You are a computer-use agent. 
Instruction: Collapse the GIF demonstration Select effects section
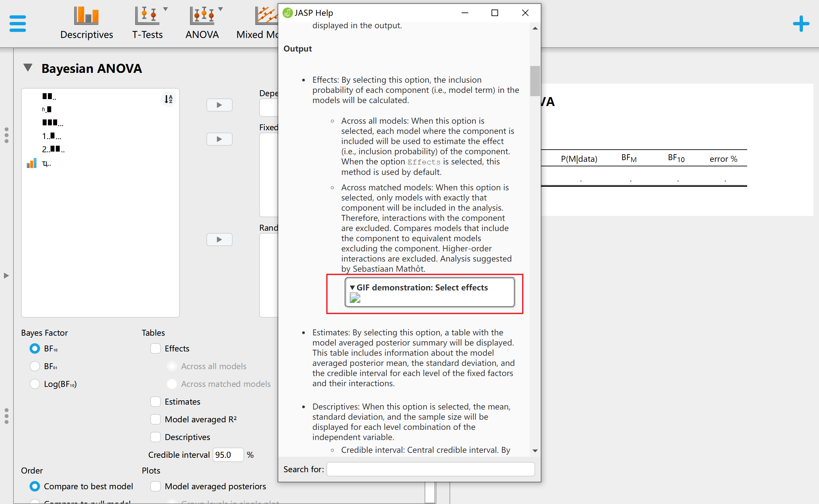coord(352,287)
